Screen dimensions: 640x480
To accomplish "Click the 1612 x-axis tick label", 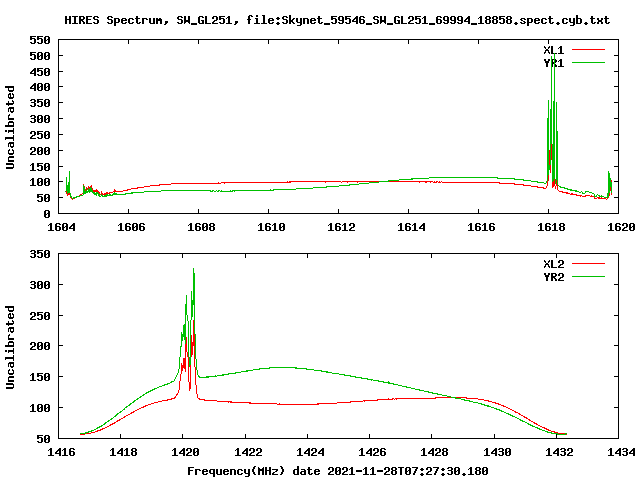I will click(341, 227).
